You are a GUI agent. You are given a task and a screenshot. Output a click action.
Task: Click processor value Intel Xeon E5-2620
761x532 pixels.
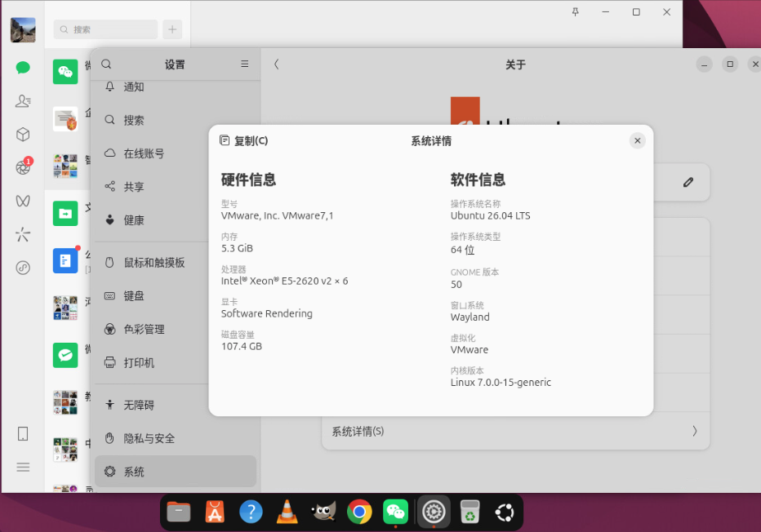284,281
